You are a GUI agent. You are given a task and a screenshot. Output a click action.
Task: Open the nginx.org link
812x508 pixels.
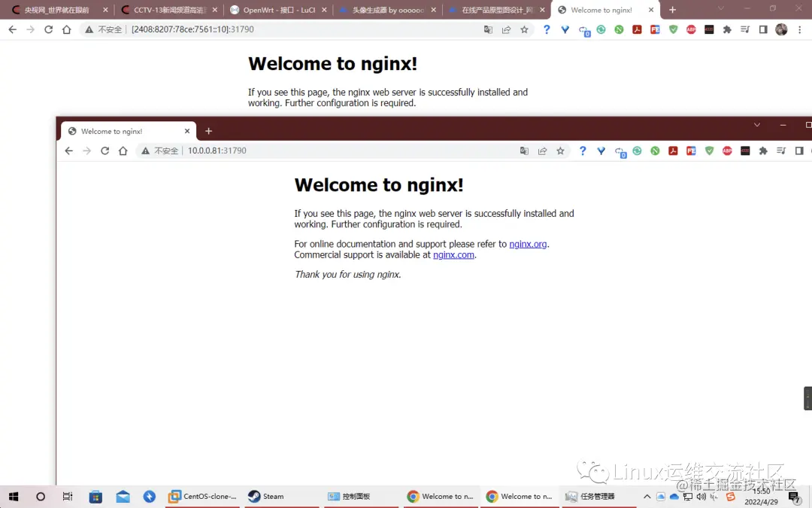[x=528, y=244]
